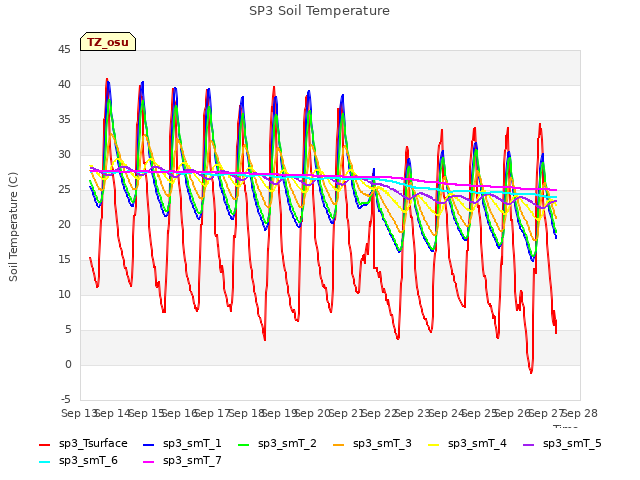Click the sp3_smT_4 yellow legend swatch

433,444
